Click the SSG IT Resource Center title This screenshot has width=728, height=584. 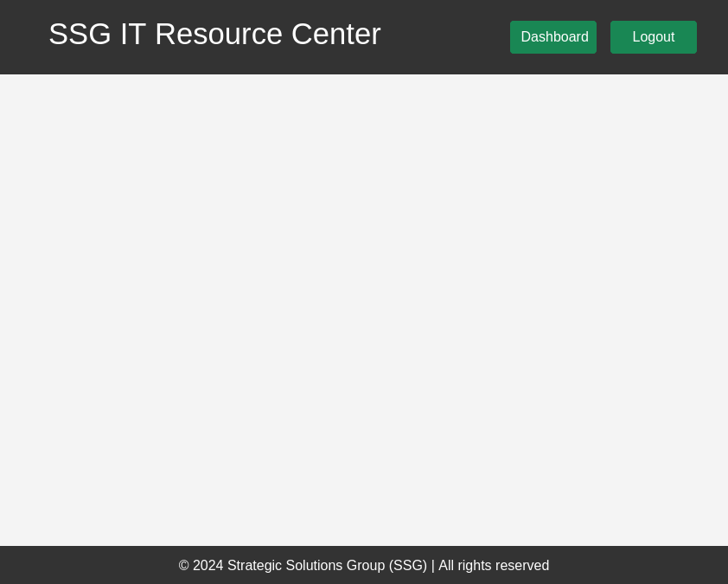tap(214, 35)
